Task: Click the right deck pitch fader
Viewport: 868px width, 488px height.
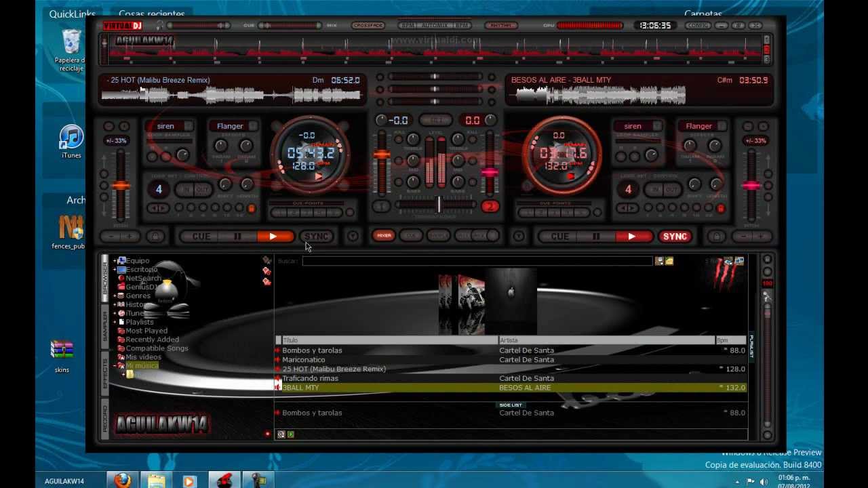Action: [751, 185]
